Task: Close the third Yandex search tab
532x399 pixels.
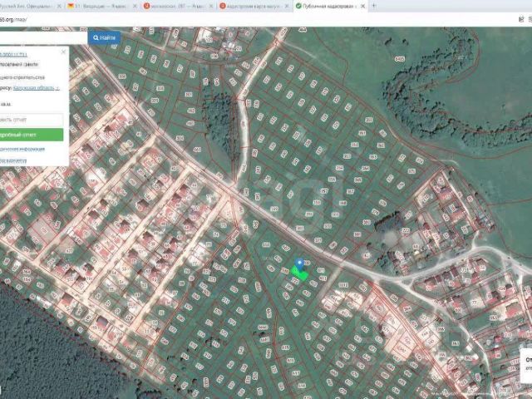Action: (210, 6)
